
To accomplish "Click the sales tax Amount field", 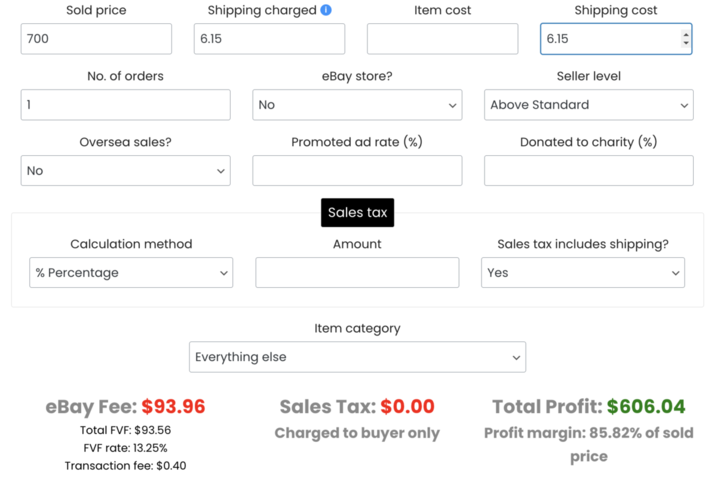I will point(357,273).
